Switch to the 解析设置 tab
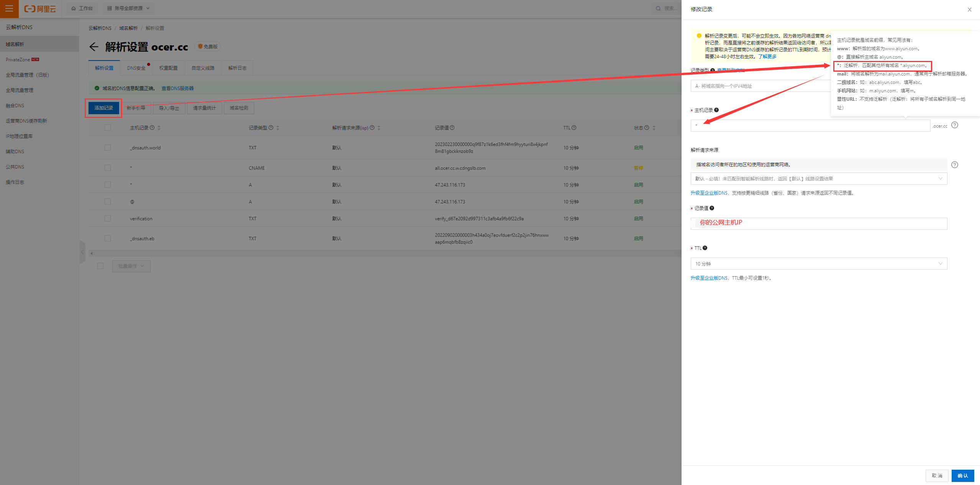Viewport: 980px width, 485px height. 104,68
